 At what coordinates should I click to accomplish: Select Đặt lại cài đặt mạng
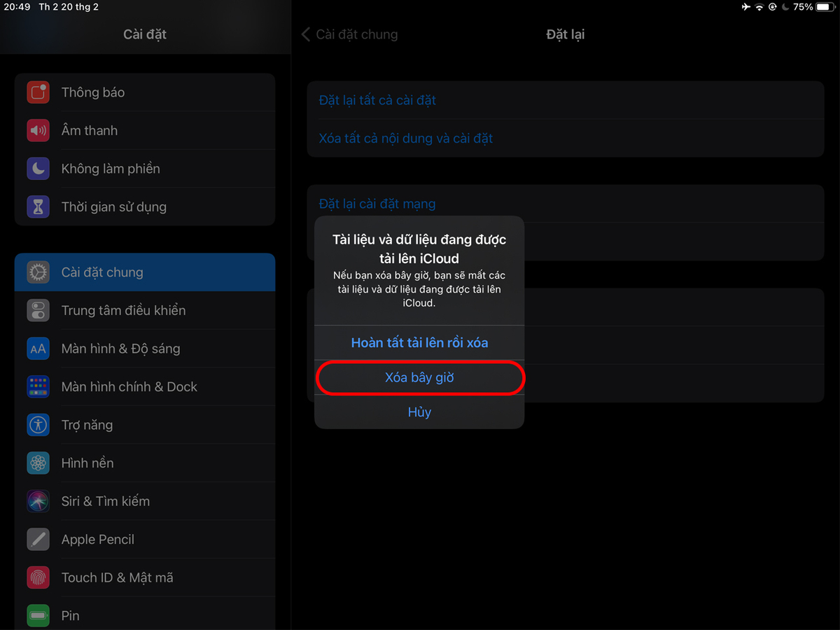pyautogui.click(x=566, y=204)
